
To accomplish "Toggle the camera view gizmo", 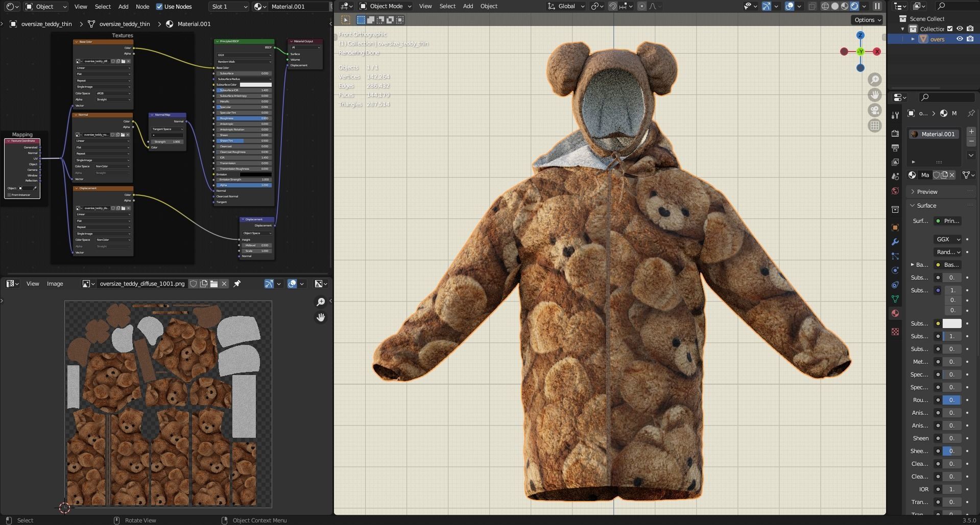I will click(875, 110).
